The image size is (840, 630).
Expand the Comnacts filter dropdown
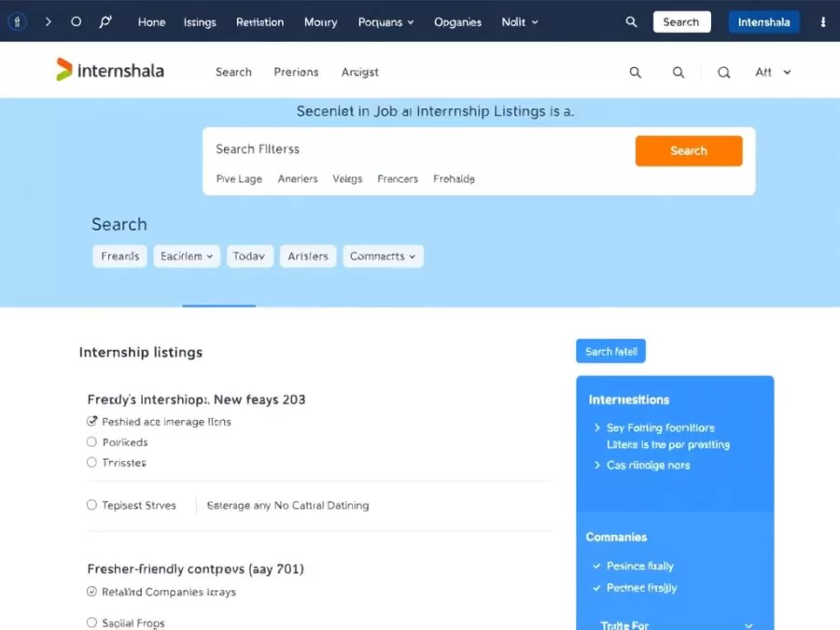pyautogui.click(x=383, y=256)
